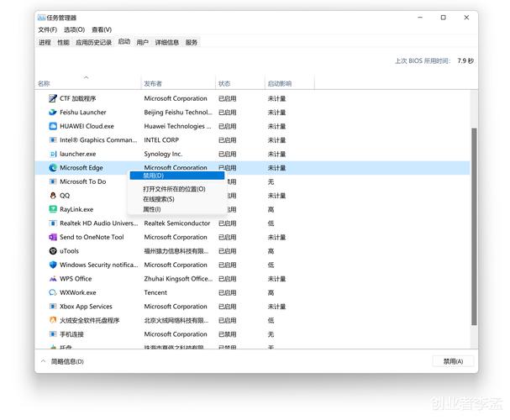Click the Feishu Launcher app icon
Viewport: 510px width, 420px height.
point(53,112)
